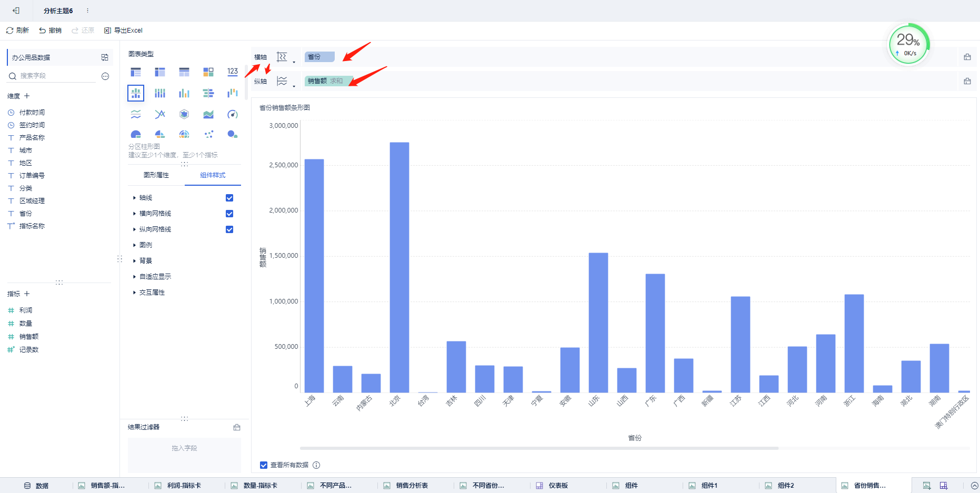Image resolution: width=980 pixels, height=493 pixels.
Task: Add a new measure with 指标 plus
Action: point(27,294)
